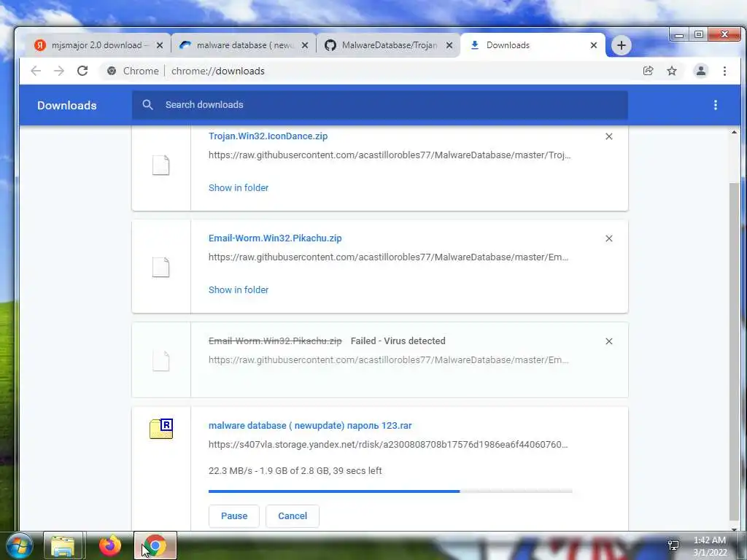Share this page icon
Image resolution: width=747 pixels, height=560 pixels.
[648, 71]
